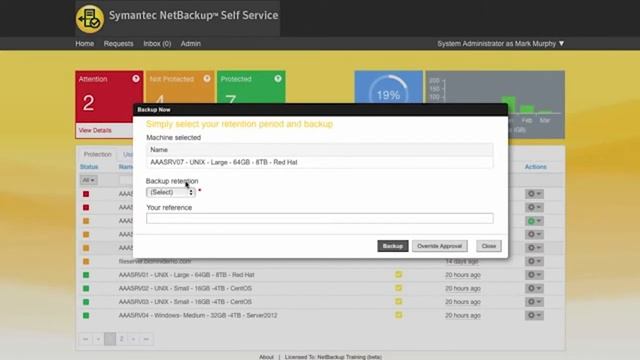This screenshot has height=360, width=640.
Task: Go to page 2 in the pager
Action: (x=121, y=339)
